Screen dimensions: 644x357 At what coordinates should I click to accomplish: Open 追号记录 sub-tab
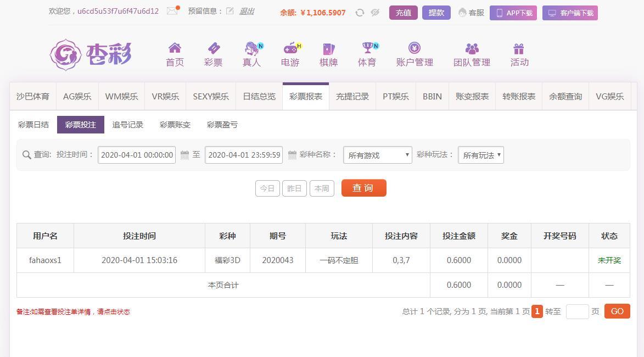128,125
